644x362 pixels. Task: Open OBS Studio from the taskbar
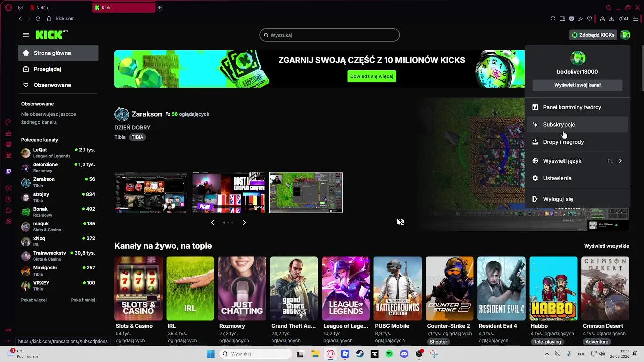(419, 354)
